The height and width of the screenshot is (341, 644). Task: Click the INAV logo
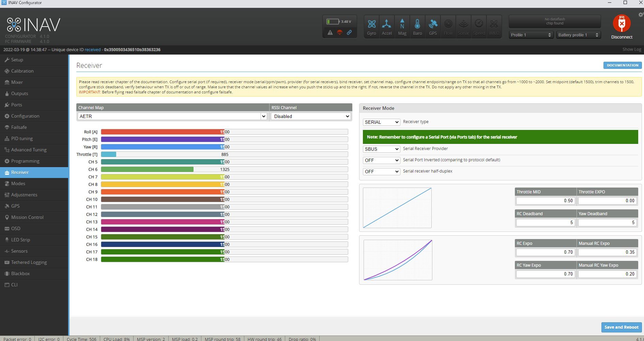[33, 25]
